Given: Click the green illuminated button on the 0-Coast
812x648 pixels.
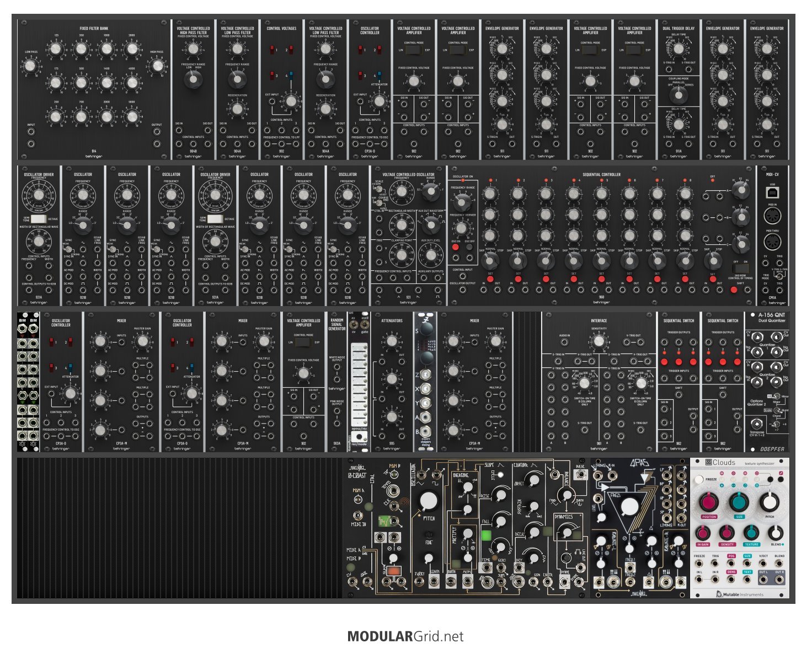Looking at the screenshot, I should (486, 535).
